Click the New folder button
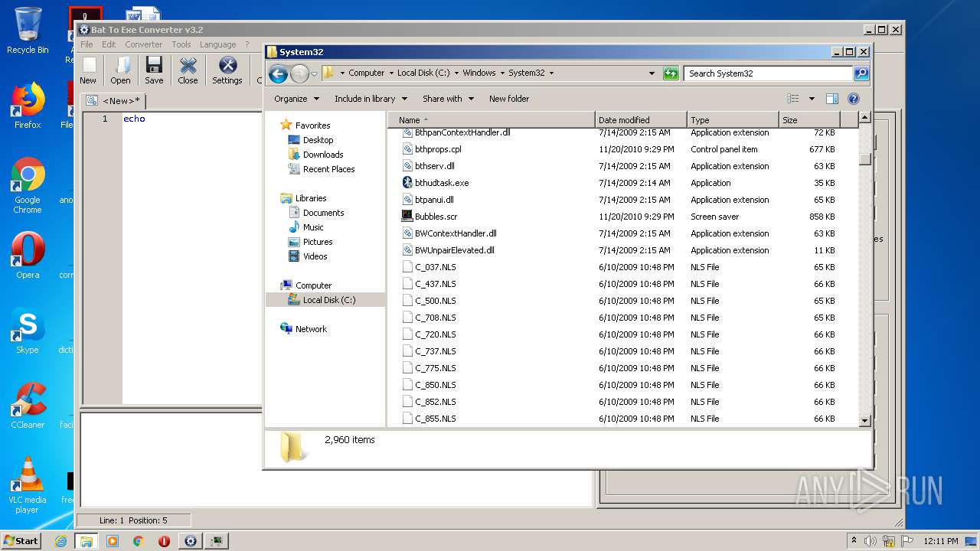The height and width of the screenshot is (551, 980). coord(509,99)
